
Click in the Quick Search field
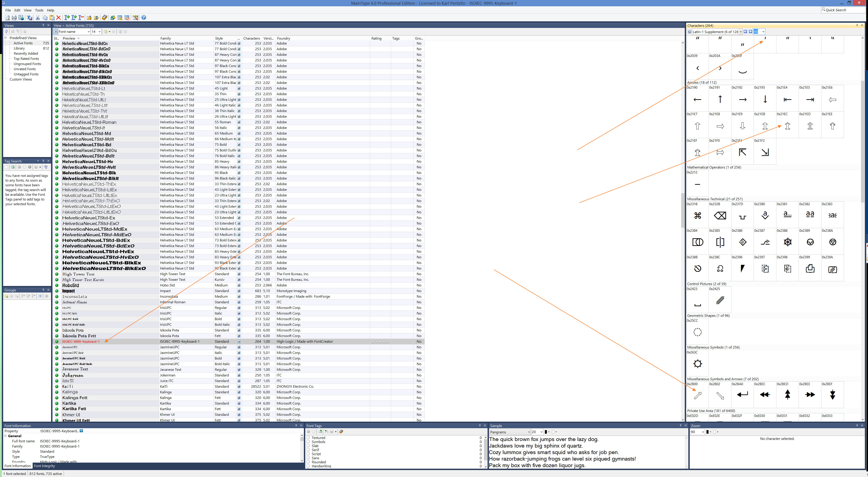(843, 10)
